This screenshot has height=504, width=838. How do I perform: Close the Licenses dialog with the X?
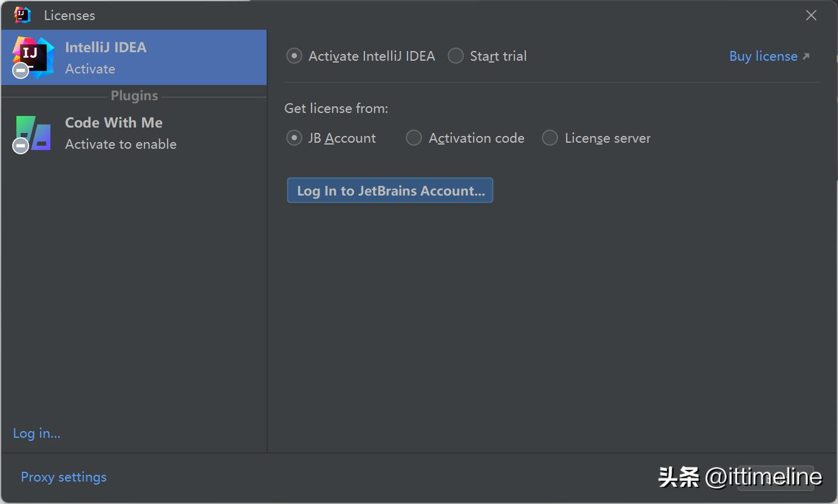811,15
